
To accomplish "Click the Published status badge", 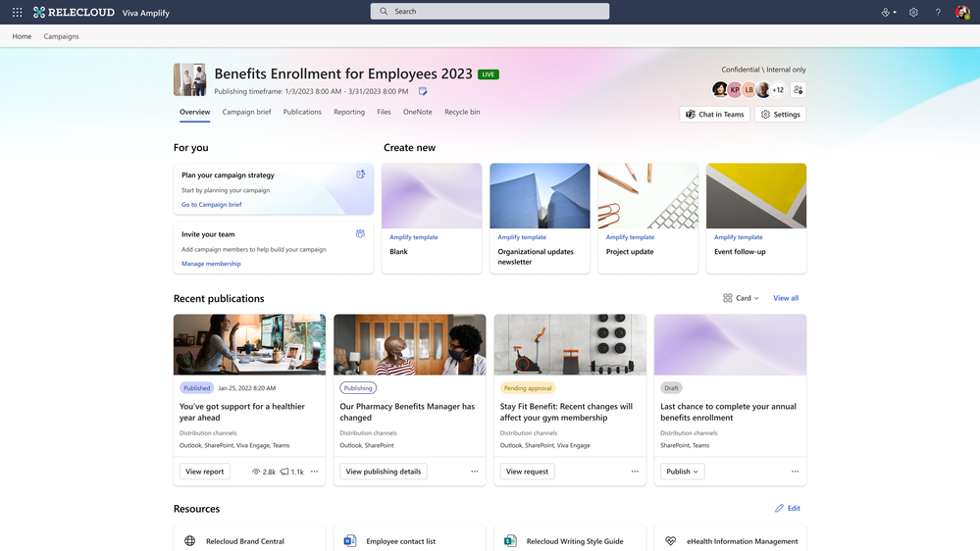I will pos(196,388).
